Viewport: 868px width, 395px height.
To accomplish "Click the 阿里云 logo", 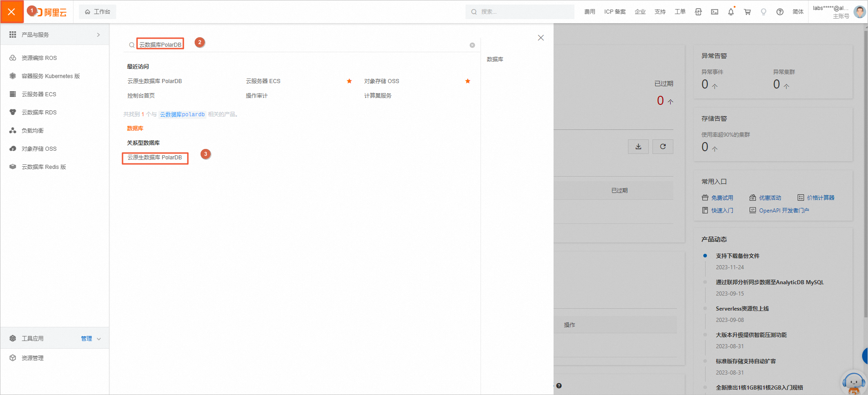I will coord(52,12).
